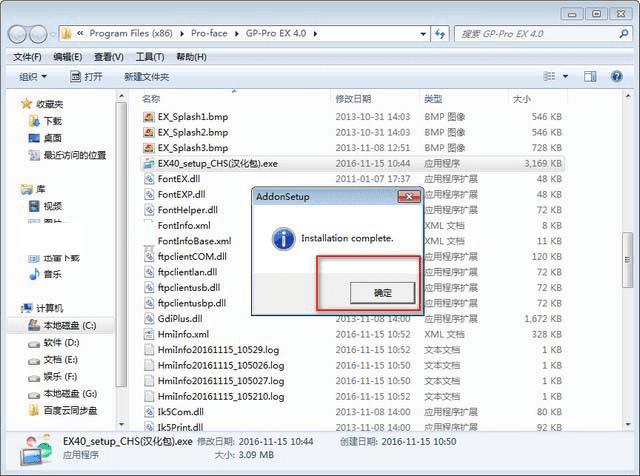Open the 帮助(H) menu
Image resolution: width=640 pixels, height=476 pixels.
[x=191, y=57]
